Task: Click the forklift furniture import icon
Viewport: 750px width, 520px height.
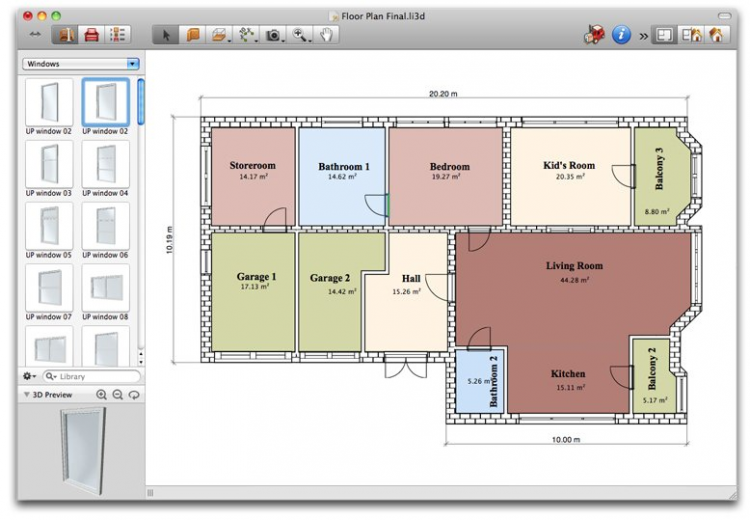Action: coord(595,35)
